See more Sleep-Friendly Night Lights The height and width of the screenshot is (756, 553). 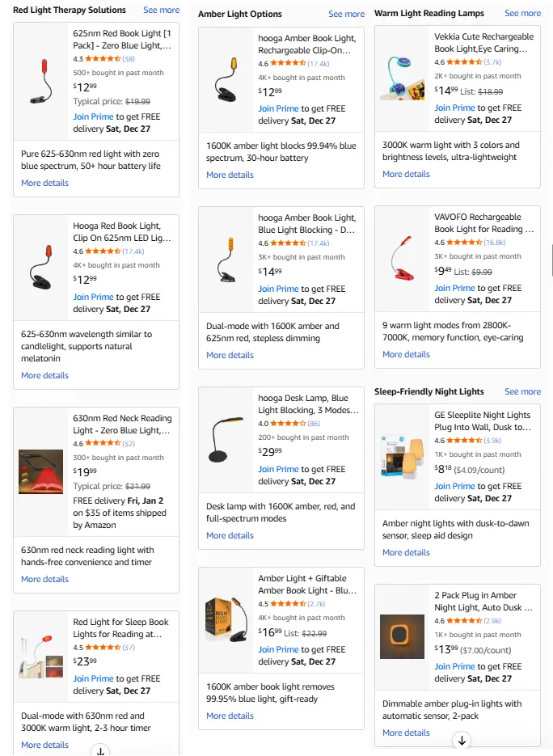coord(523,392)
